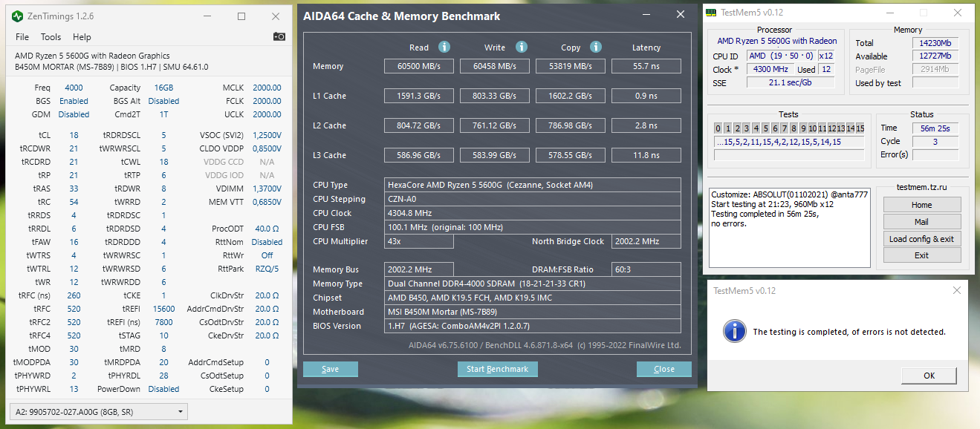Click test number 0 box in Tests

[718, 128]
